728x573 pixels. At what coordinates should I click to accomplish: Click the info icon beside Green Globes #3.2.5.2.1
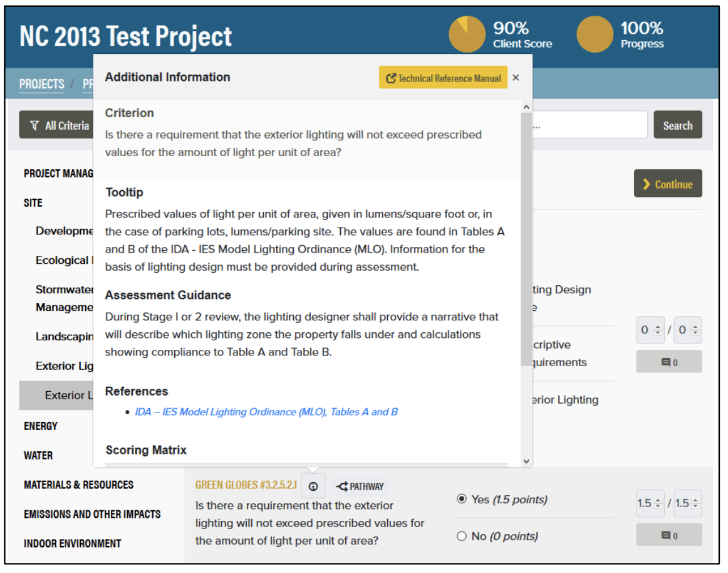313,486
